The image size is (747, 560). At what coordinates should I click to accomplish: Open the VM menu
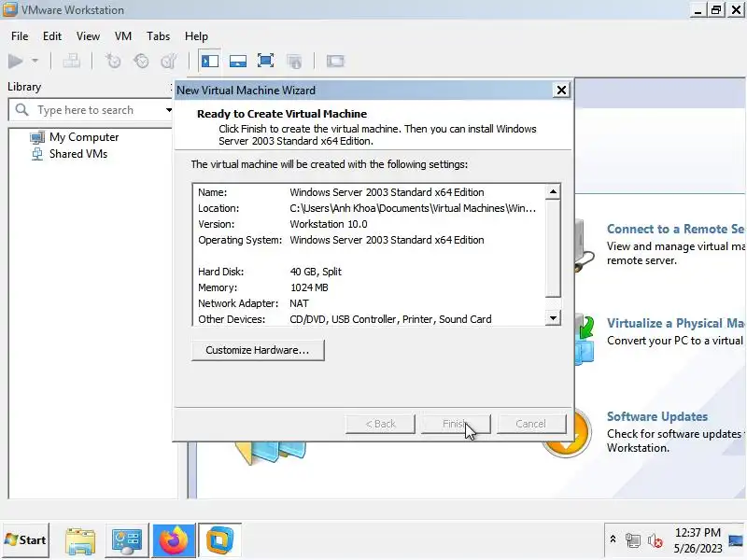point(123,36)
